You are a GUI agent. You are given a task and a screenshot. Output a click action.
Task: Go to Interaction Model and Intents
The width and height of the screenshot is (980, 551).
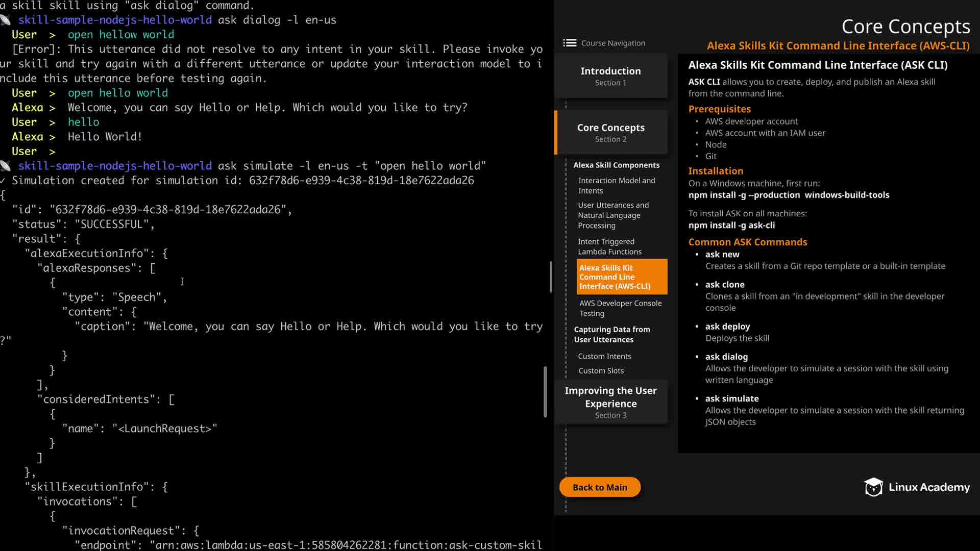616,186
